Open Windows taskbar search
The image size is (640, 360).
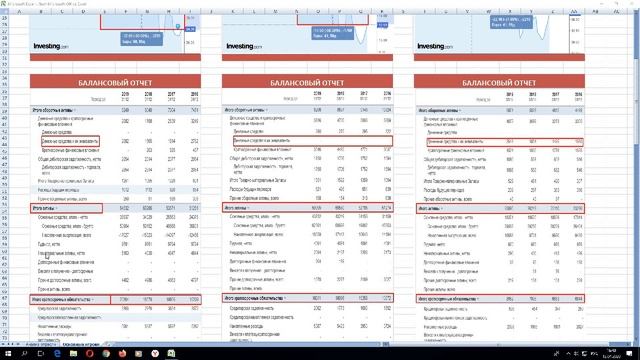tap(24, 353)
